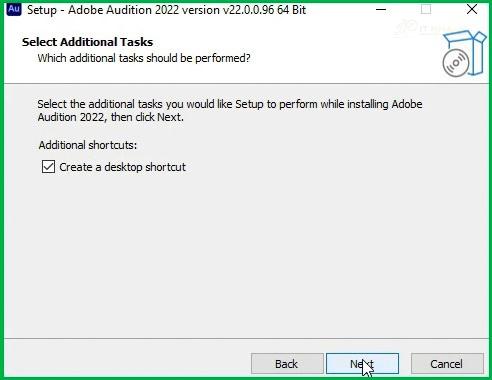
Task: Click the empty gray area of the wizard page
Action: pos(246,253)
